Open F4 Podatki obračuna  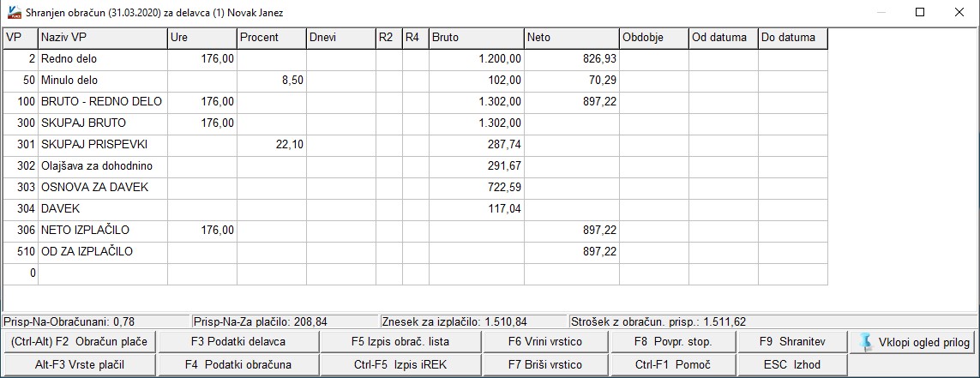tap(238, 365)
